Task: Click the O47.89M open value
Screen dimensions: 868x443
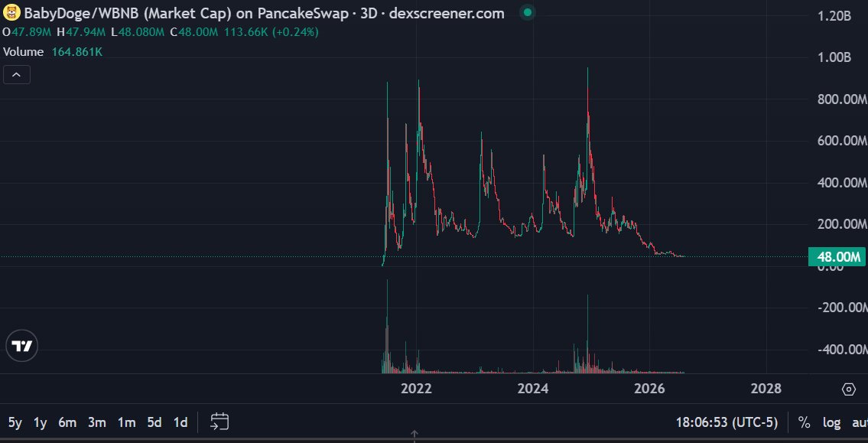Action: [x=27, y=32]
